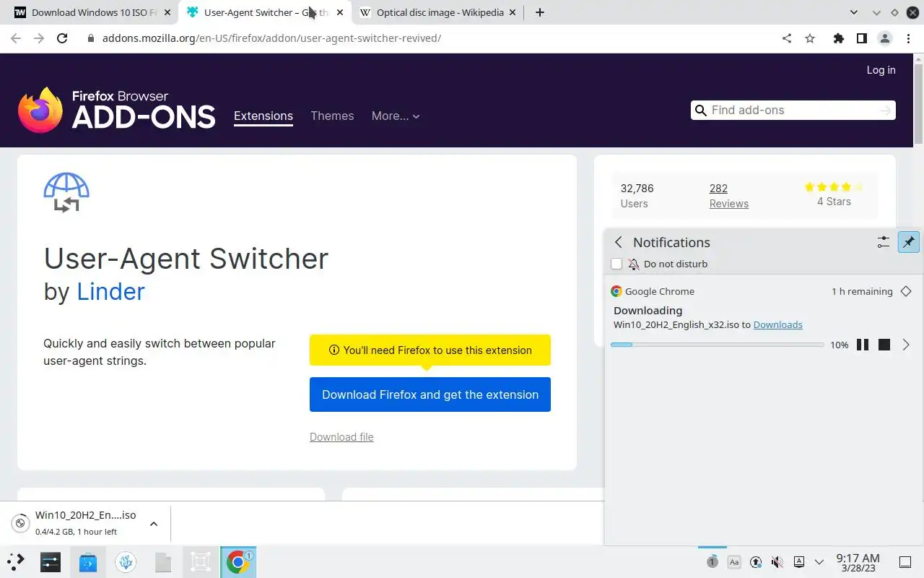Go back using the browser Back arrow
Viewport: 924px width, 578px height.
click(x=16, y=38)
